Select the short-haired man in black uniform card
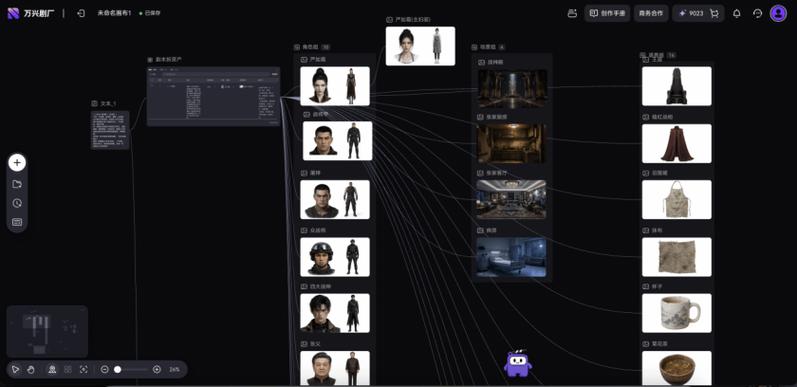 338,141
